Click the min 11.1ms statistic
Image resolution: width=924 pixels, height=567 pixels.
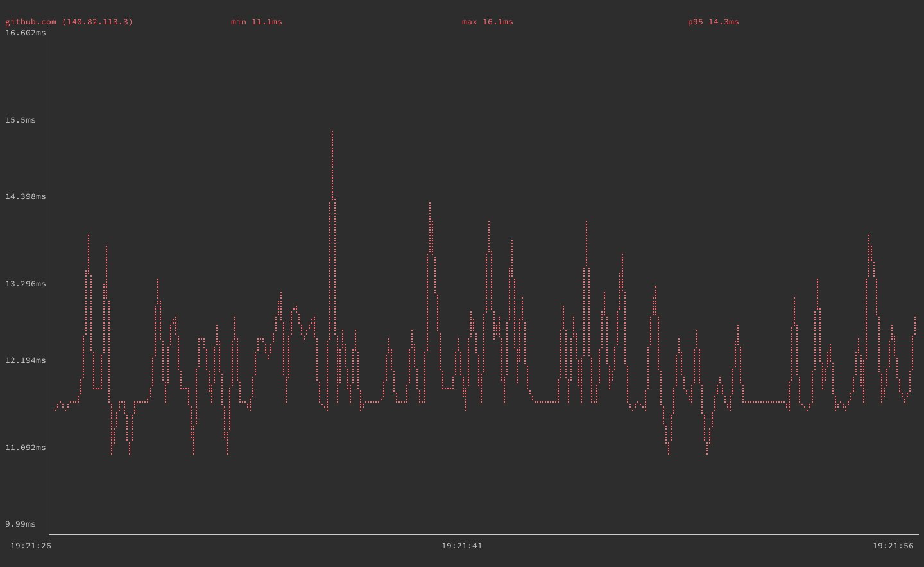[257, 21]
